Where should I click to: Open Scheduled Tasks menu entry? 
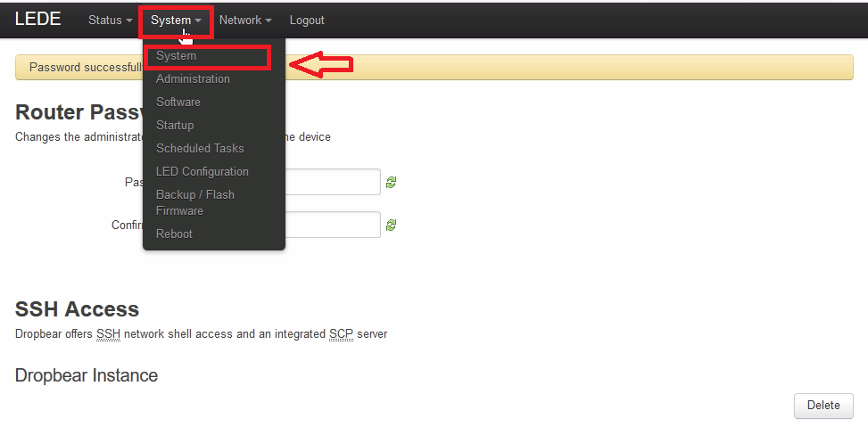(200, 149)
